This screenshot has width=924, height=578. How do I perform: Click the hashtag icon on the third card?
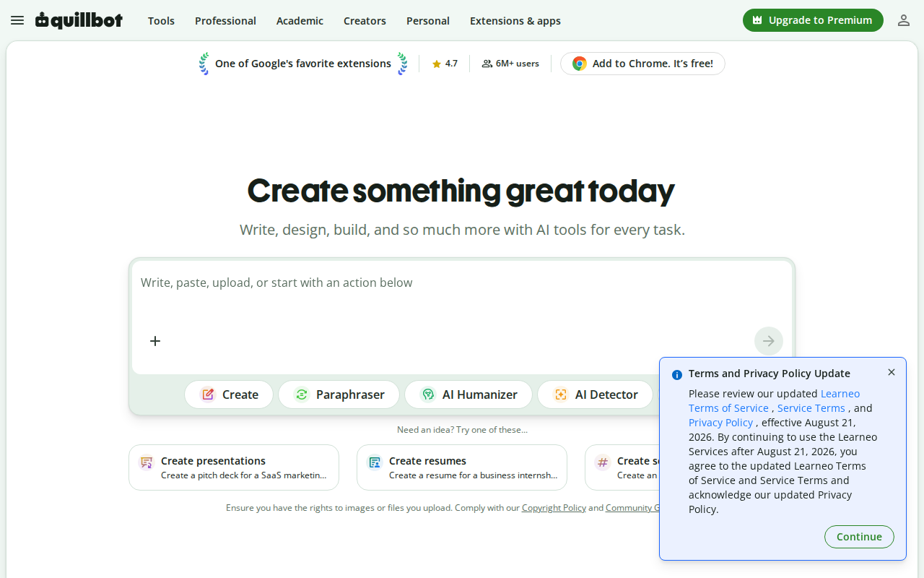click(x=603, y=462)
